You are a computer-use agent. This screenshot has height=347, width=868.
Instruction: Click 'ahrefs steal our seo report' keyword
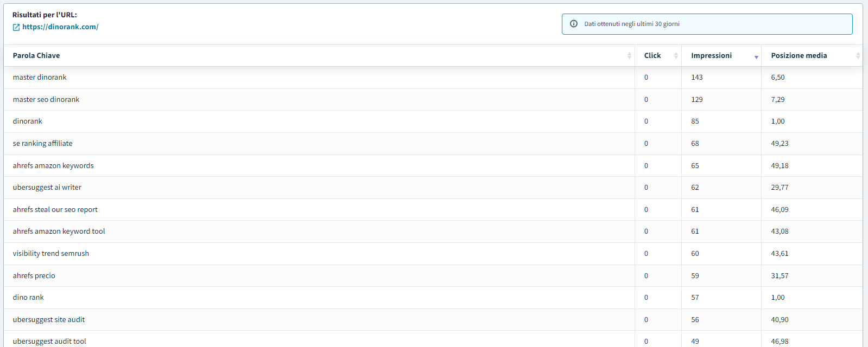(x=55, y=210)
